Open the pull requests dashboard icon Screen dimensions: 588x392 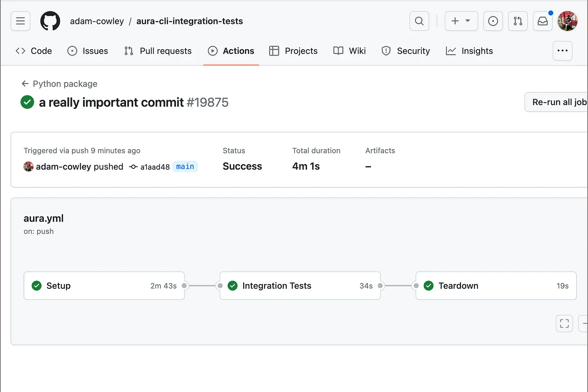[x=517, y=21]
